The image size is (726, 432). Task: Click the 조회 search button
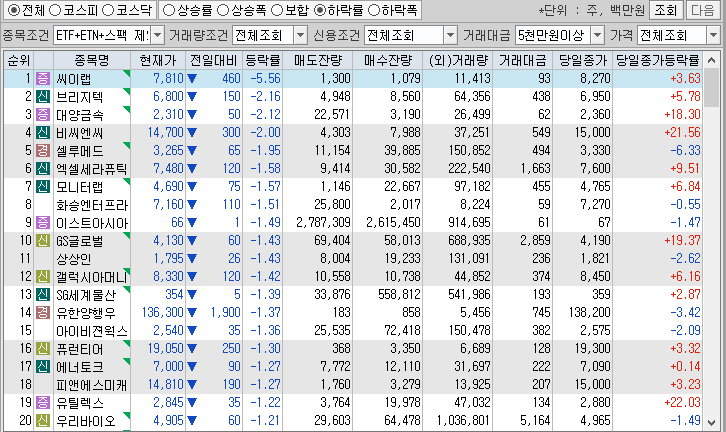click(x=665, y=10)
